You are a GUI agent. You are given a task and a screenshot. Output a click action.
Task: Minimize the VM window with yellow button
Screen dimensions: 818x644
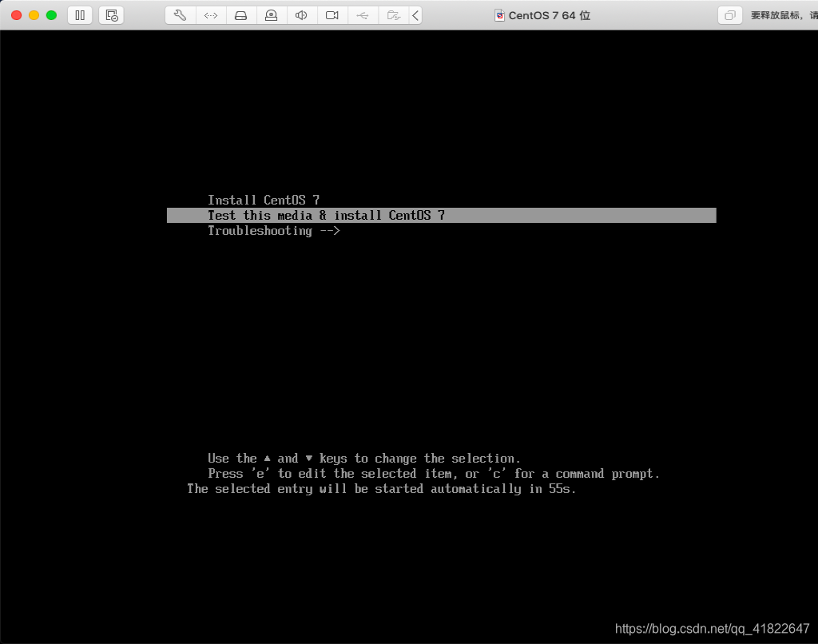(34, 15)
